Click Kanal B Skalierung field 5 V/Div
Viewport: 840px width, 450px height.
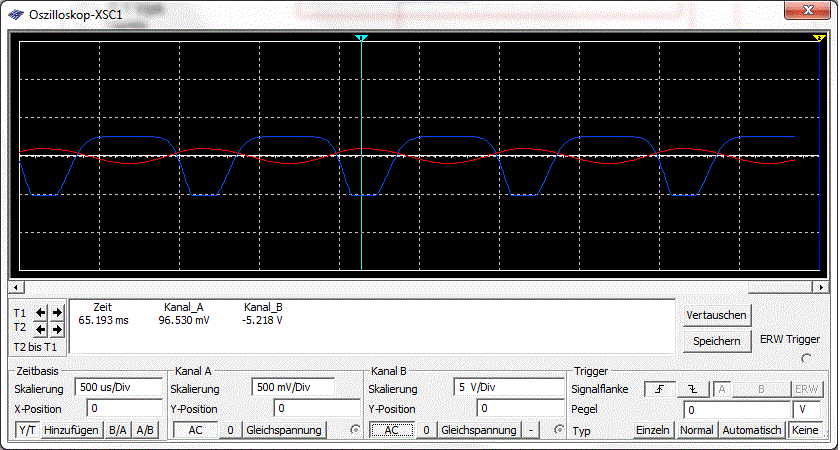pyautogui.click(x=508, y=387)
